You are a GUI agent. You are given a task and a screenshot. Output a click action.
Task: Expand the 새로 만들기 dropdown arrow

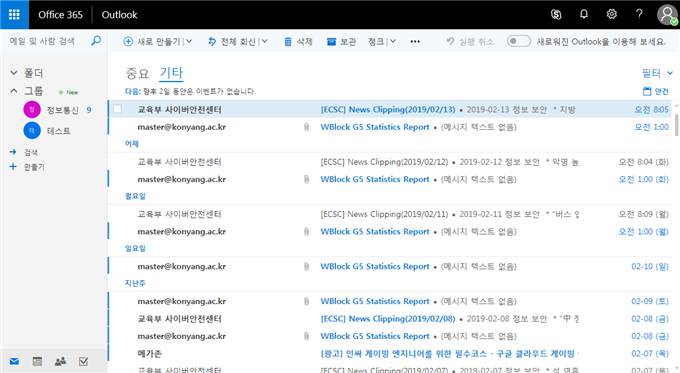coord(189,41)
